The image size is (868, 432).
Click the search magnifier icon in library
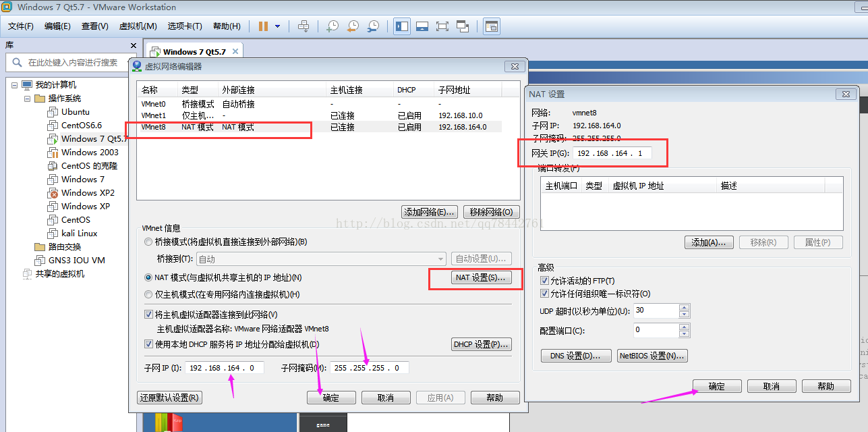(18, 63)
